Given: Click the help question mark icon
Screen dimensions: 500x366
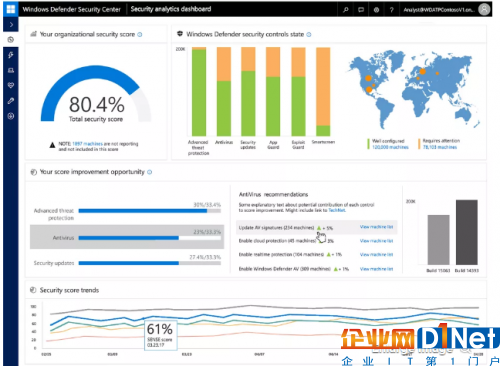Looking at the screenshot, I should click(x=392, y=10).
